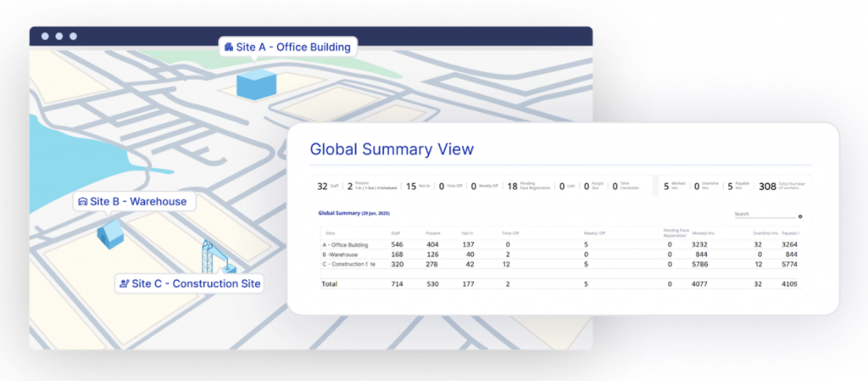
Task: Click the Present column header in table
Action: click(433, 233)
